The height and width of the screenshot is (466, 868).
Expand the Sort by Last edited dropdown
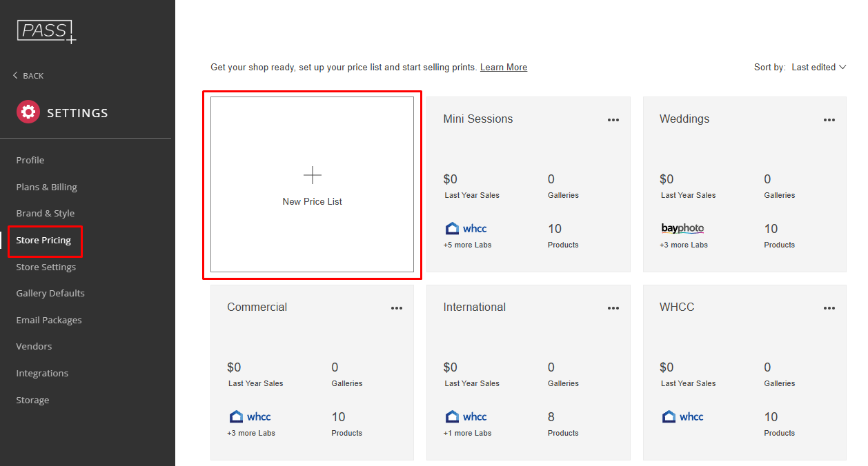coord(818,67)
